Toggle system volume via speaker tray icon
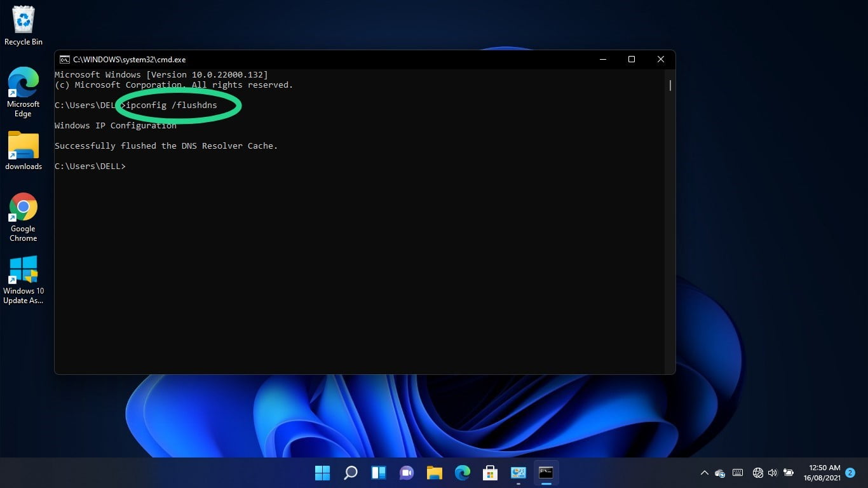This screenshot has width=868, height=488. pyautogui.click(x=773, y=473)
